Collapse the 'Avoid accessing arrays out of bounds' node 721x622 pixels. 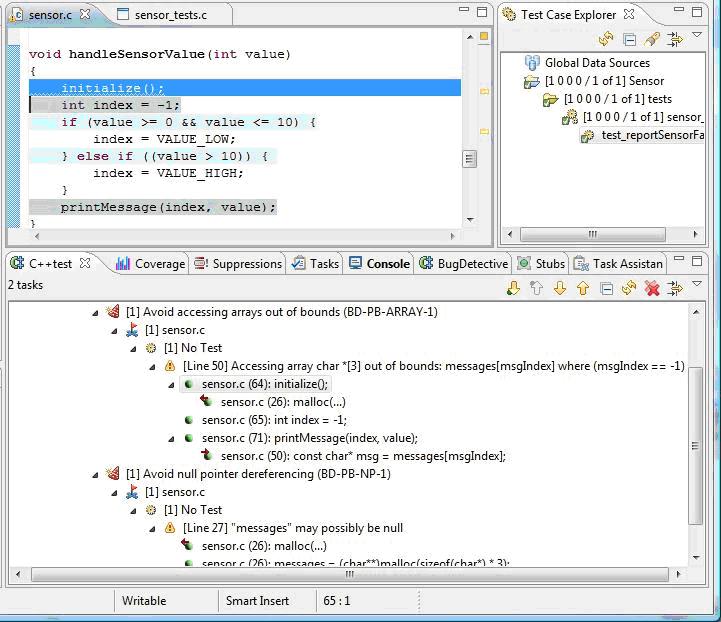[x=95, y=312]
